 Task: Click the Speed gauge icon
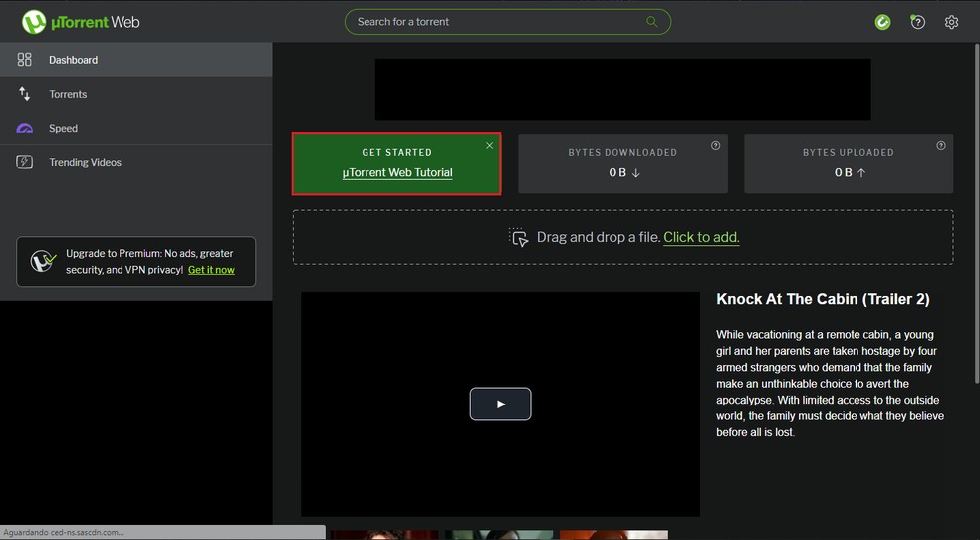pyautogui.click(x=24, y=129)
